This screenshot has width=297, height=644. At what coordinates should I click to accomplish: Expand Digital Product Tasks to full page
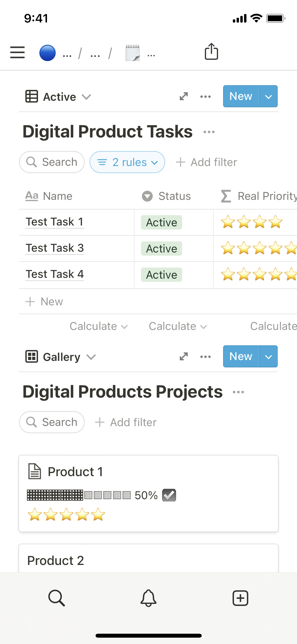point(183,96)
